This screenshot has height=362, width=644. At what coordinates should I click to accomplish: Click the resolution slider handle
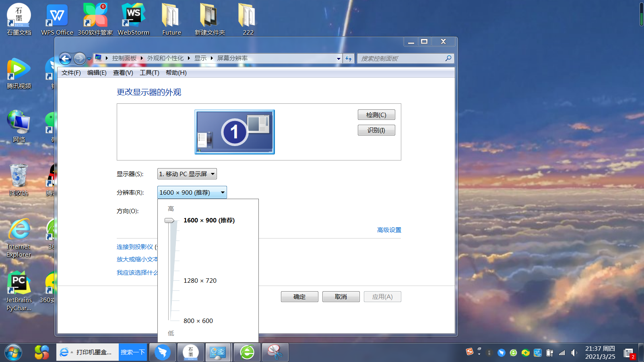(169, 220)
